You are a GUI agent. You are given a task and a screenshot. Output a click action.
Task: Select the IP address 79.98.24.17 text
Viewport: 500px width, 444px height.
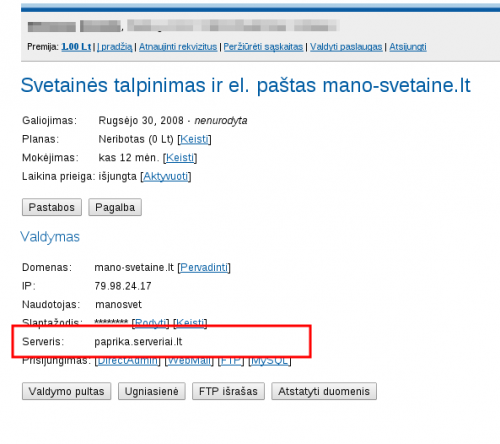[x=123, y=286]
